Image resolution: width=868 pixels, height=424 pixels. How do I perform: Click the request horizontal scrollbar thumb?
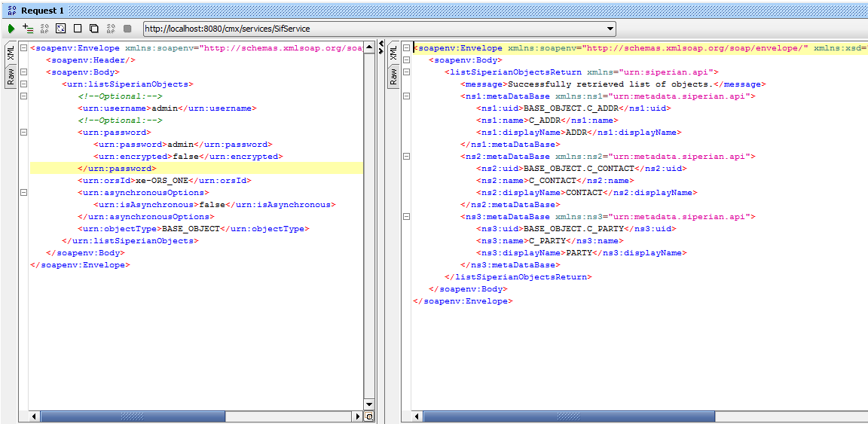133,416
